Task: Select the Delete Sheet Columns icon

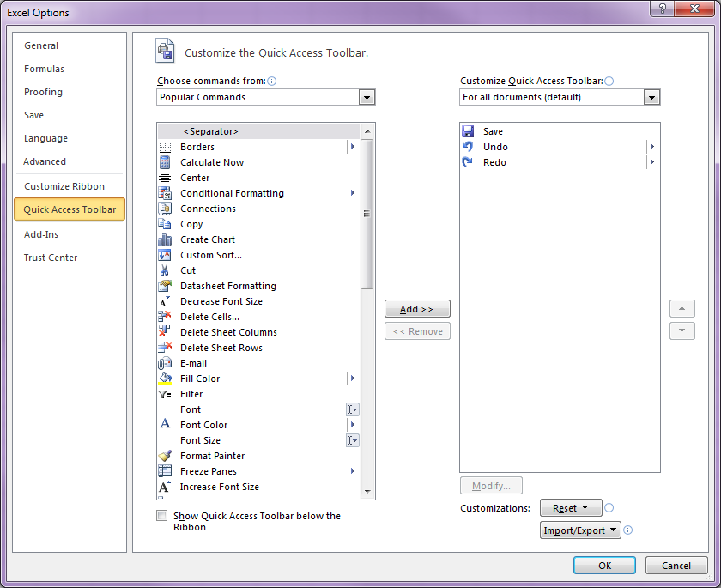Action: click(x=165, y=332)
